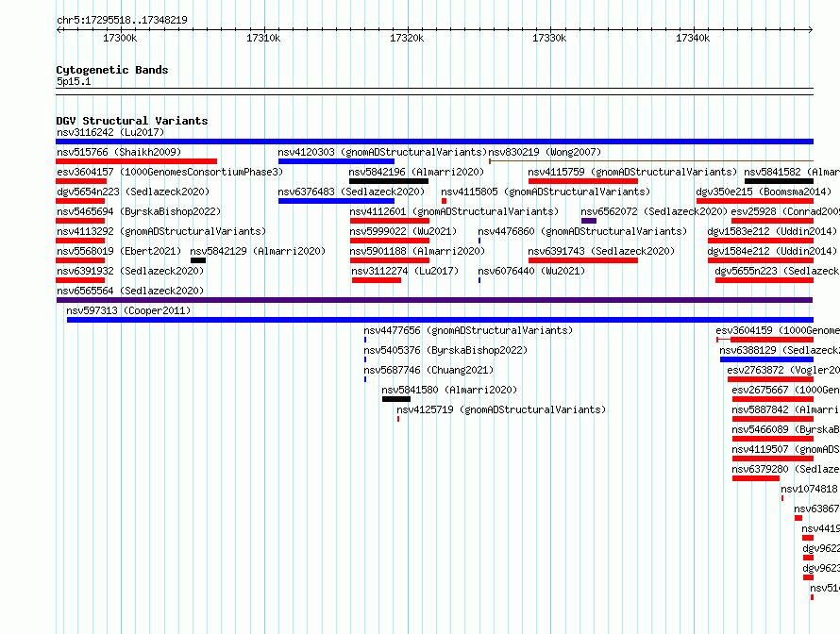840x634 pixels.
Task: Select nsv5466089 variant label
Action: click(785, 429)
